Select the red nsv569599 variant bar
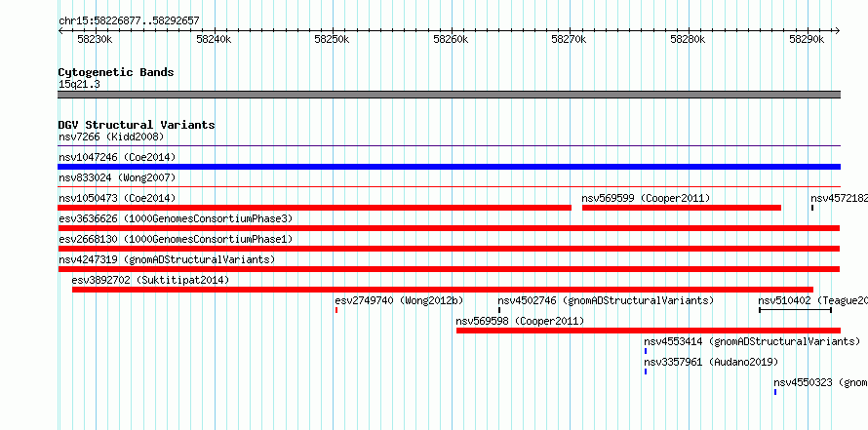Screen dimensions: 868x430 tap(682, 208)
